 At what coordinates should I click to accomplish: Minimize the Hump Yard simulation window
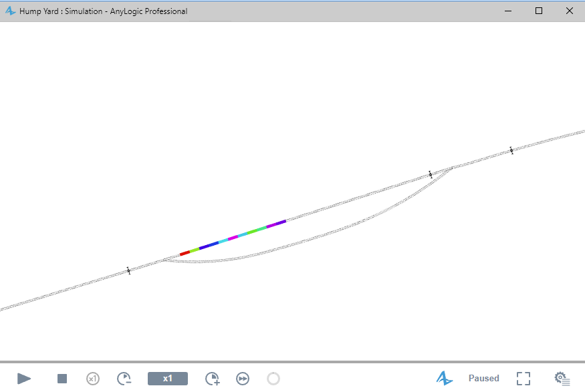(x=508, y=11)
